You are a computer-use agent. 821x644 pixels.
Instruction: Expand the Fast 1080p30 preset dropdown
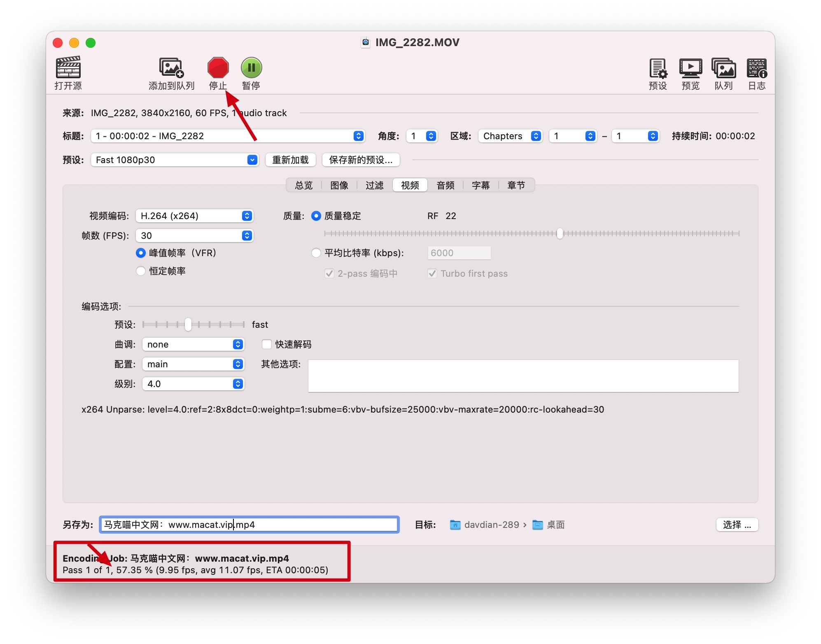point(175,160)
